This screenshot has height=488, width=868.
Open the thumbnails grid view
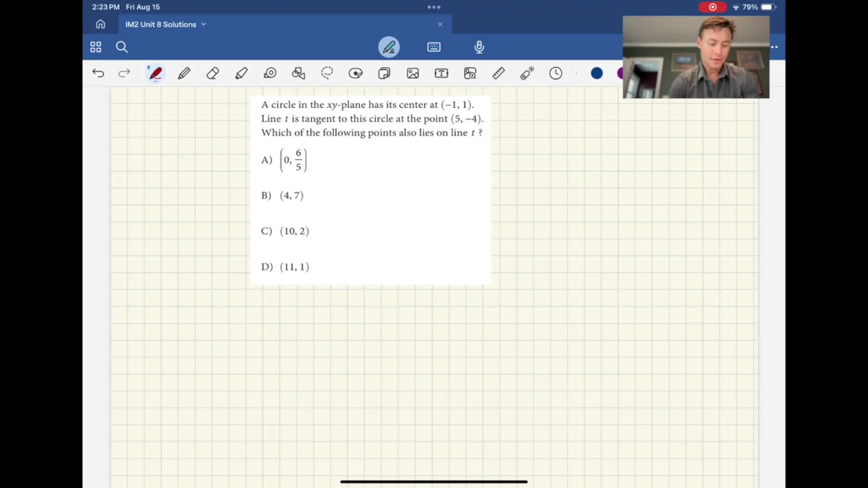click(96, 47)
